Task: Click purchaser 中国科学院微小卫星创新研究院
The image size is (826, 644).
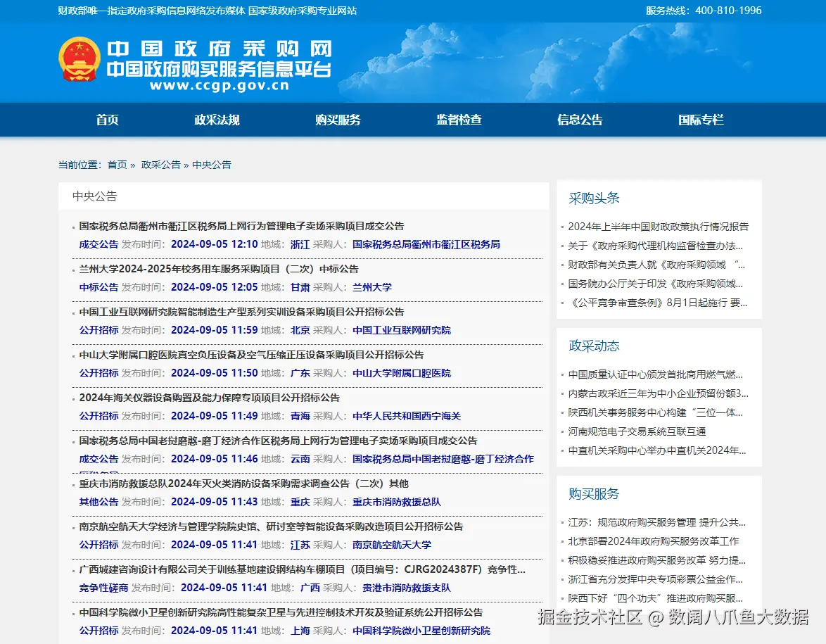Action: point(421,631)
